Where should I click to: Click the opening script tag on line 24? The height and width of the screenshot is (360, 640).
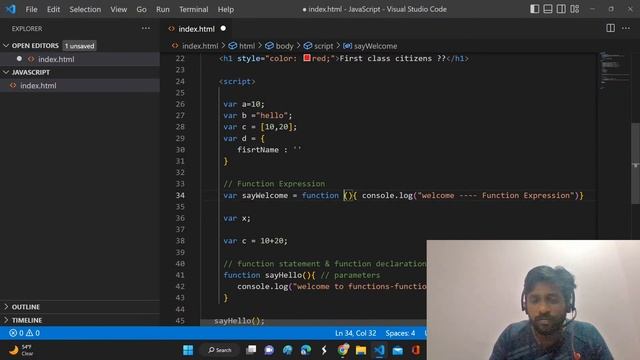pyautogui.click(x=237, y=81)
